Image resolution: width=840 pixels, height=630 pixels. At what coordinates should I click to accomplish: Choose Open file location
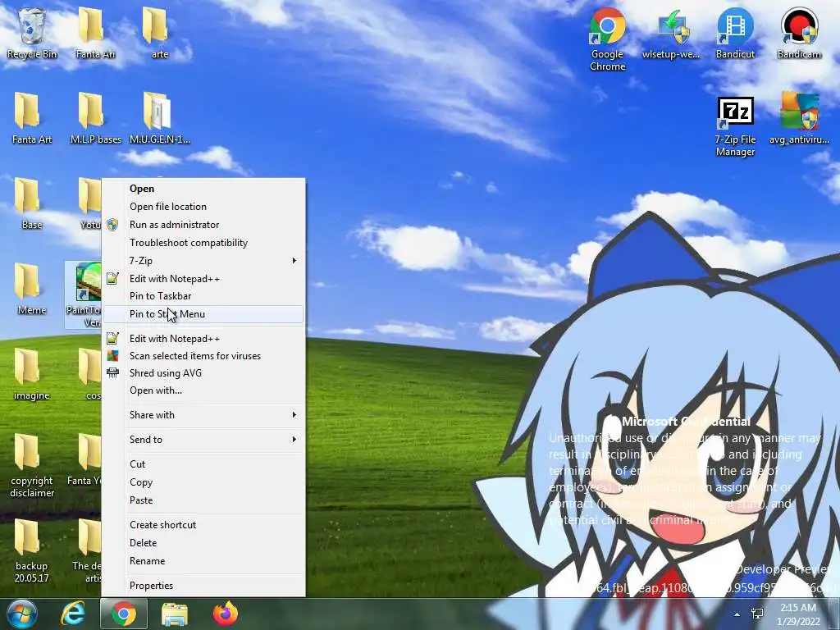[203, 207]
